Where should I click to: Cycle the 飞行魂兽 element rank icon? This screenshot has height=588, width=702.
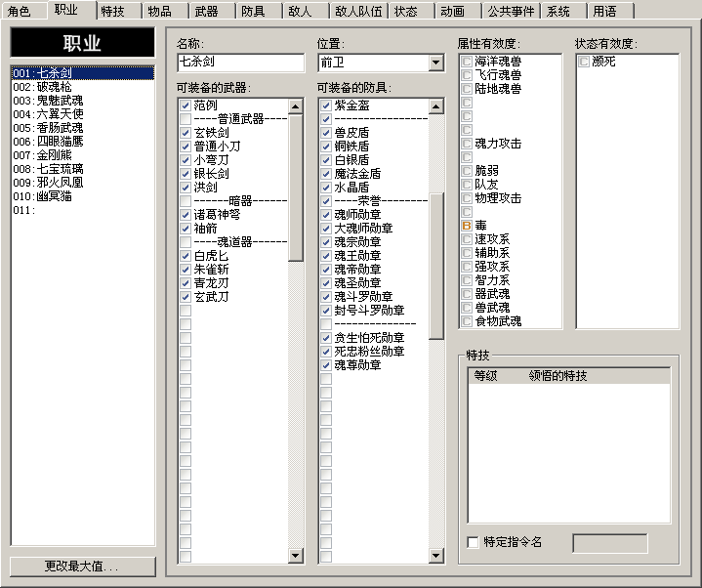(x=467, y=75)
